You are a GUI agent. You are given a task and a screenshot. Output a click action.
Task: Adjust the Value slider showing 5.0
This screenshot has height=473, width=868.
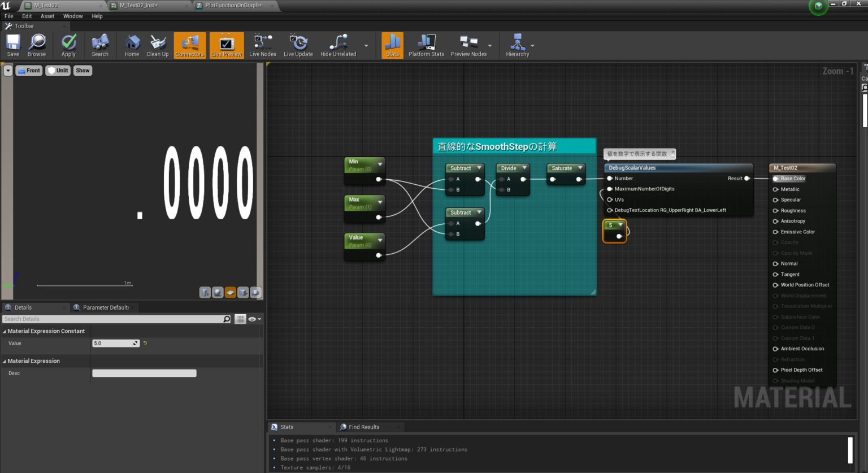click(116, 343)
